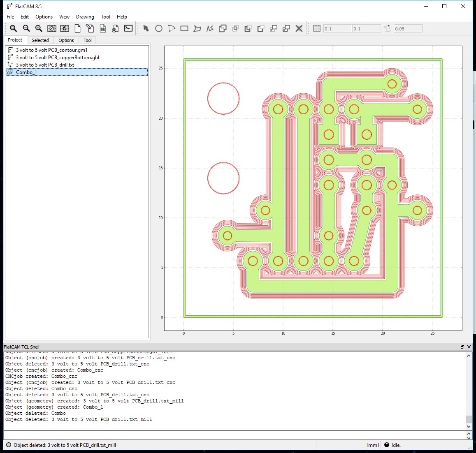Open the Options menu
This screenshot has height=453, width=476.
[x=44, y=17]
